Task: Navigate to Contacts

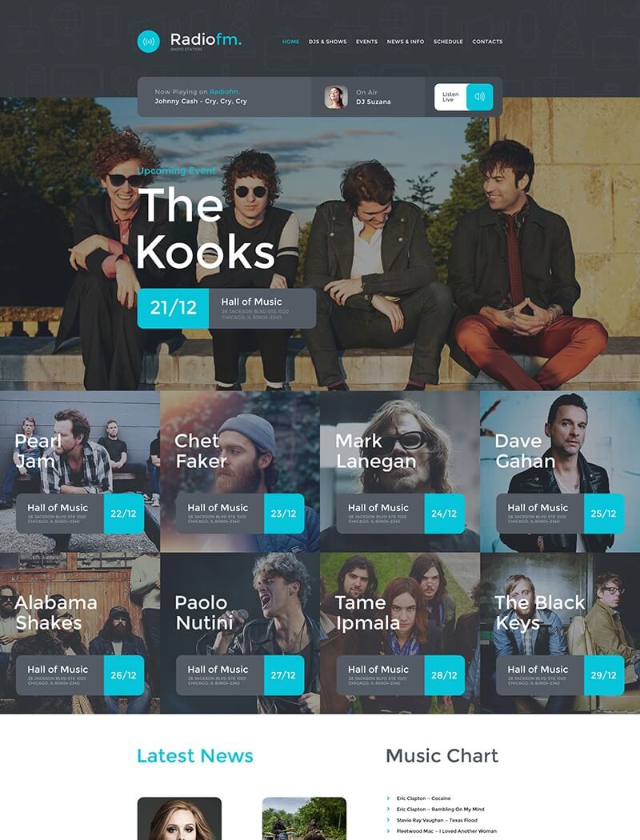Action: (487, 42)
